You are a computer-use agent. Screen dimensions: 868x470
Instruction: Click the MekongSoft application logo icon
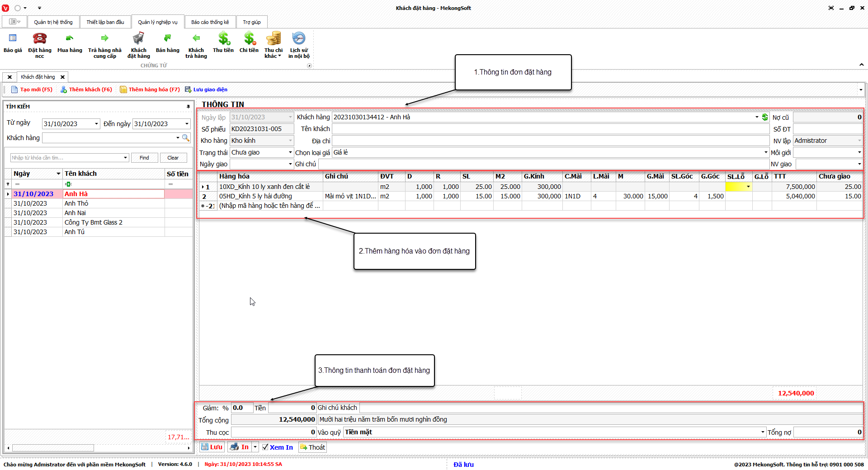tap(5, 8)
